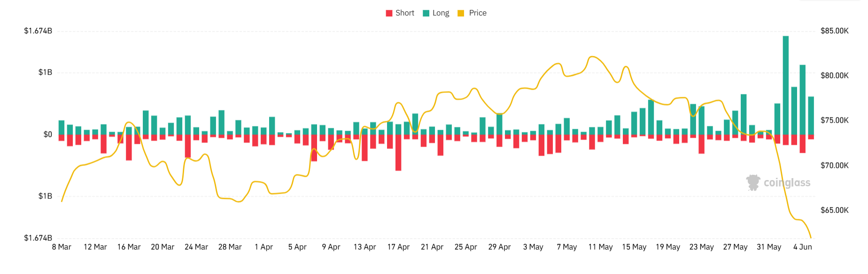Click the 13 Apr date label
The image size is (868, 274).
pos(365,247)
